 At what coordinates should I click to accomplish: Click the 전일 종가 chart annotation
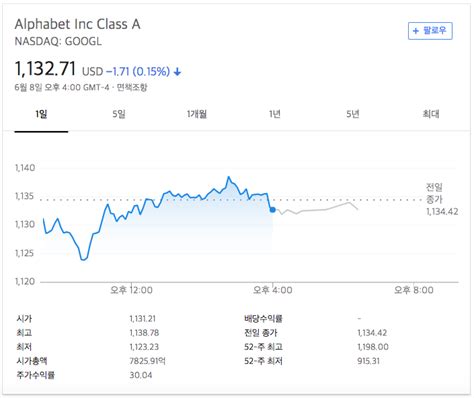(442, 199)
